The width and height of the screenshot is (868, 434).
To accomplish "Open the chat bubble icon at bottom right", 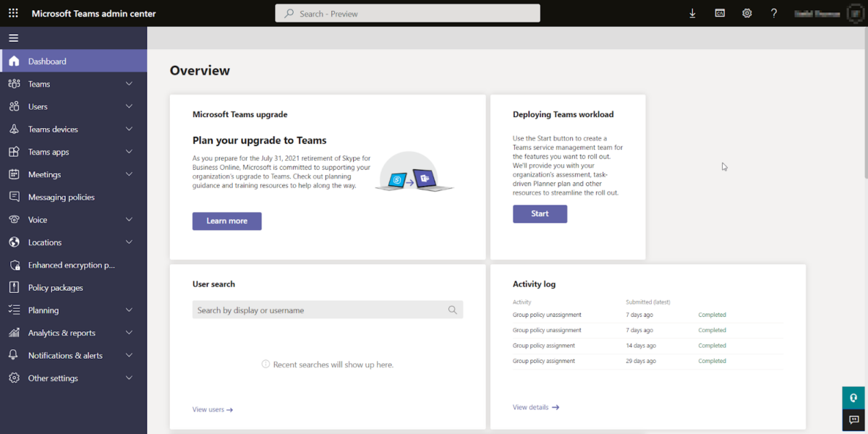I will (x=854, y=420).
